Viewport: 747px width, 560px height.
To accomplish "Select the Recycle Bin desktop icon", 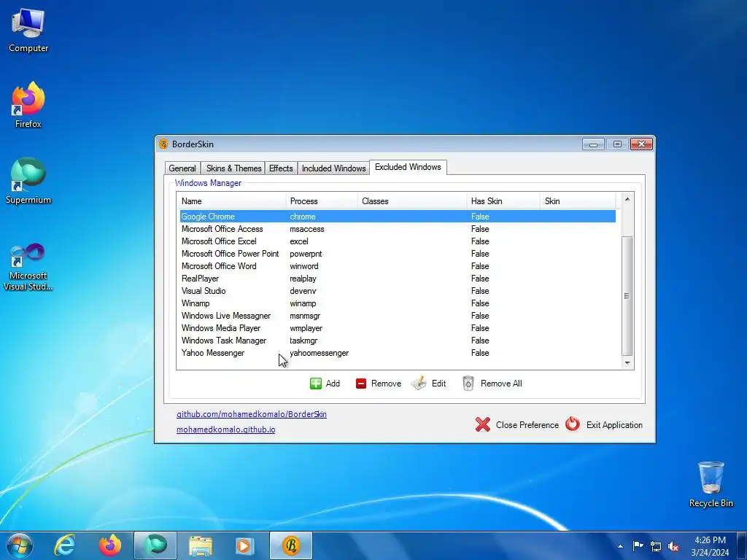I will (x=711, y=484).
